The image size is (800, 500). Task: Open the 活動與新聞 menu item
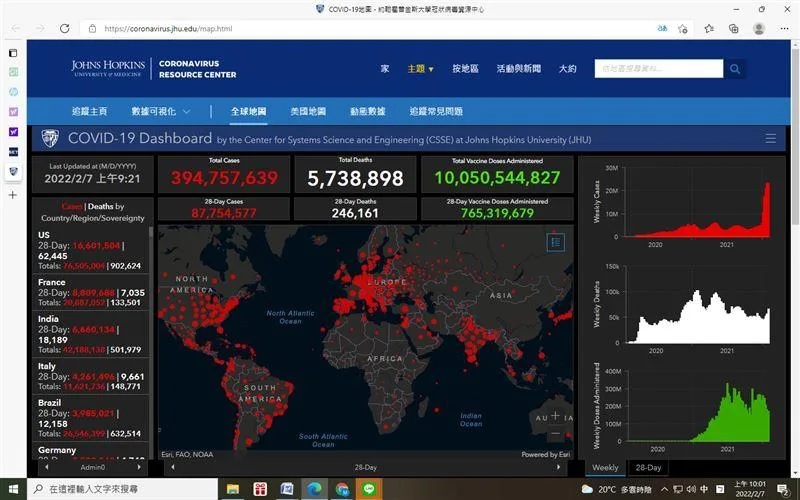pos(519,68)
